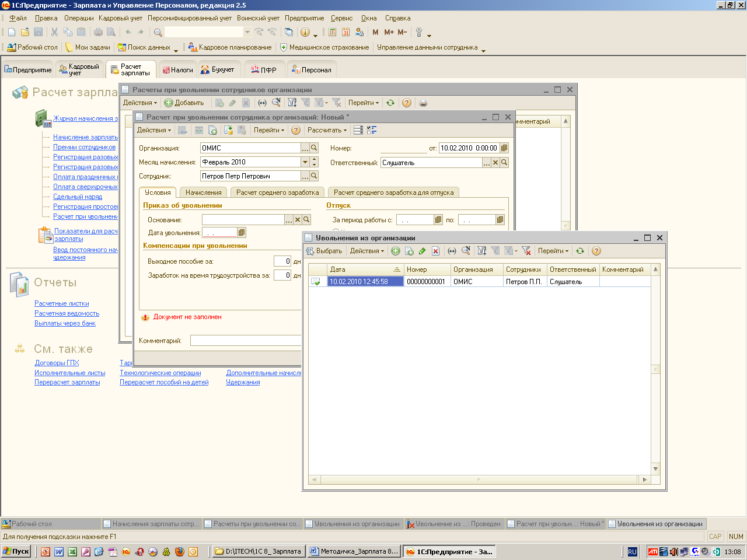Click the wrench settings icon in main toolbar

(x=419, y=32)
